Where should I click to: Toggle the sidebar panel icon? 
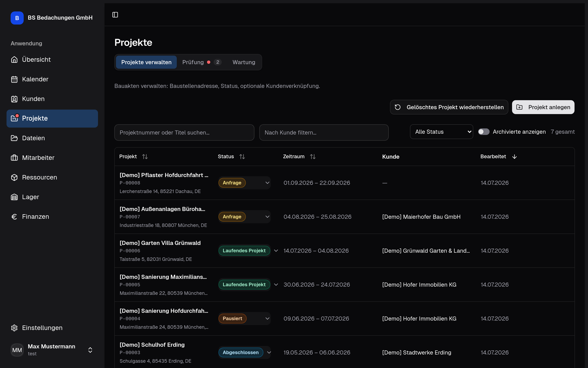(x=115, y=15)
